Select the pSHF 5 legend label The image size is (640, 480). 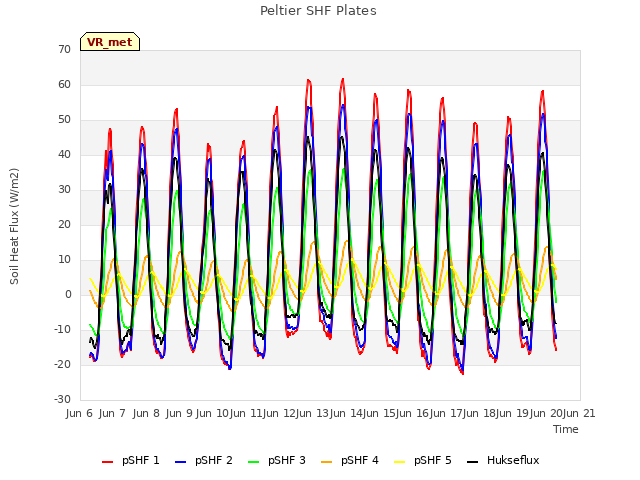click(433, 460)
